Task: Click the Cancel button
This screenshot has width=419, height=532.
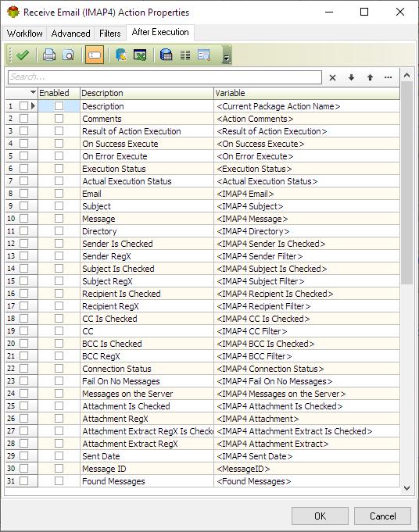Action: pyautogui.click(x=383, y=516)
